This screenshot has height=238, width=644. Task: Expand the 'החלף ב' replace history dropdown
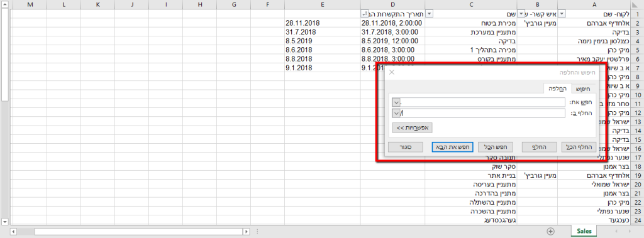tap(396, 113)
